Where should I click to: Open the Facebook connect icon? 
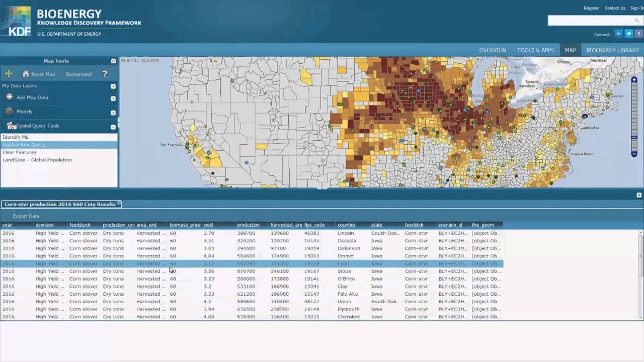click(638, 34)
